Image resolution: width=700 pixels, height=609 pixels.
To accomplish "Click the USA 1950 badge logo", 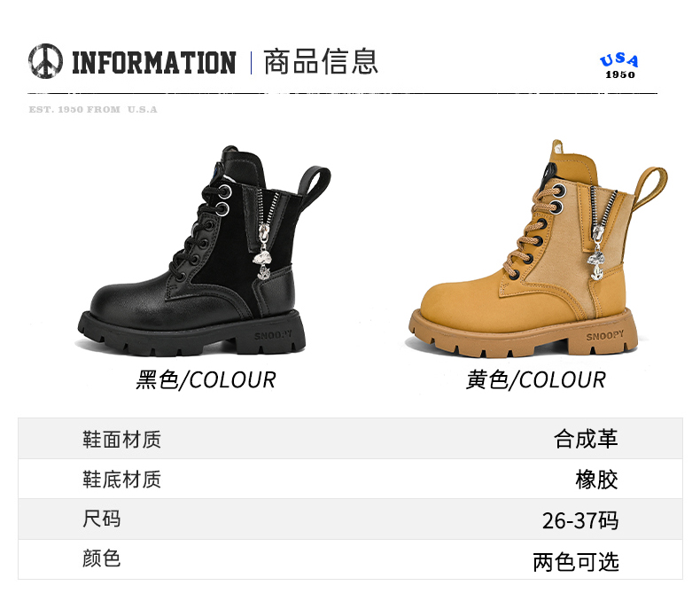I will (x=619, y=66).
